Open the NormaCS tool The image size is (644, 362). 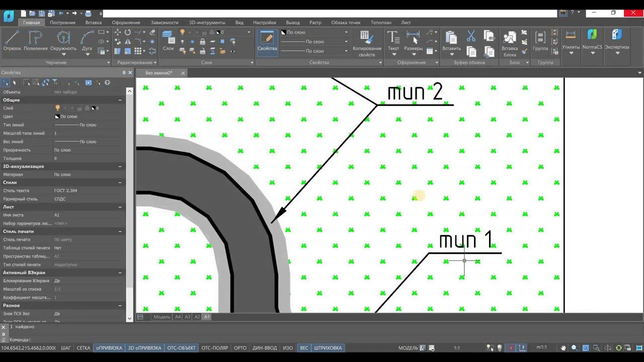click(592, 42)
